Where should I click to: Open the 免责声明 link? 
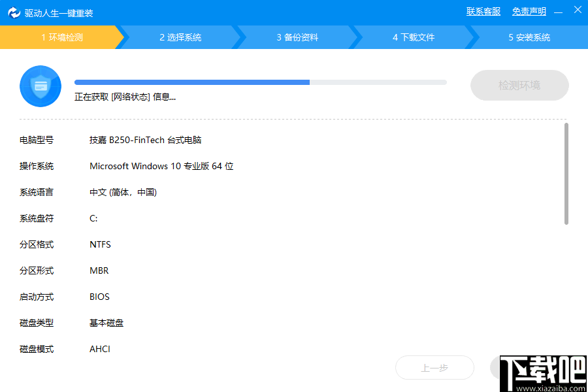(x=529, y=11)
